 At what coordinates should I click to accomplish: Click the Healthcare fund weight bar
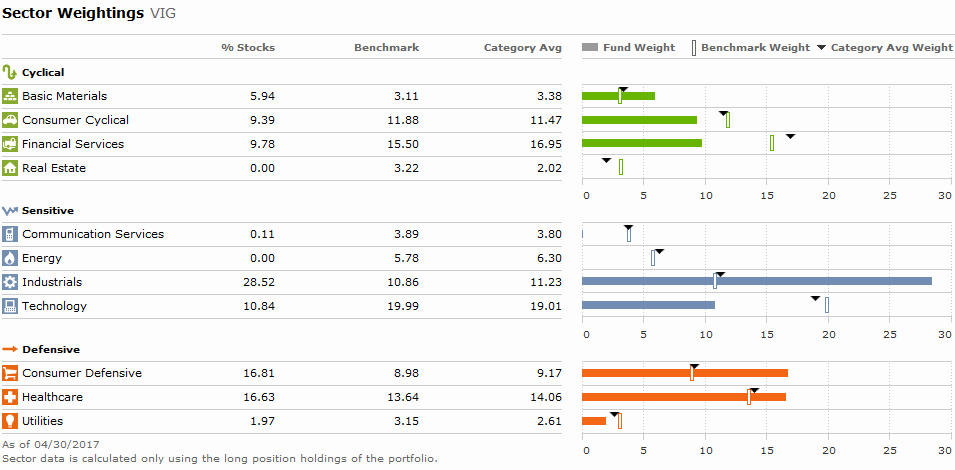point(684,397)
